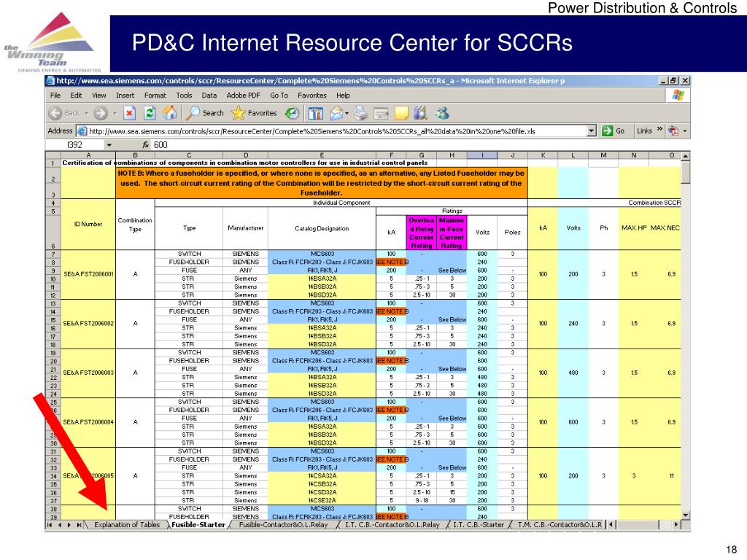Select row 7 header
The image size is (747, 560).
(x=53, y=254)
